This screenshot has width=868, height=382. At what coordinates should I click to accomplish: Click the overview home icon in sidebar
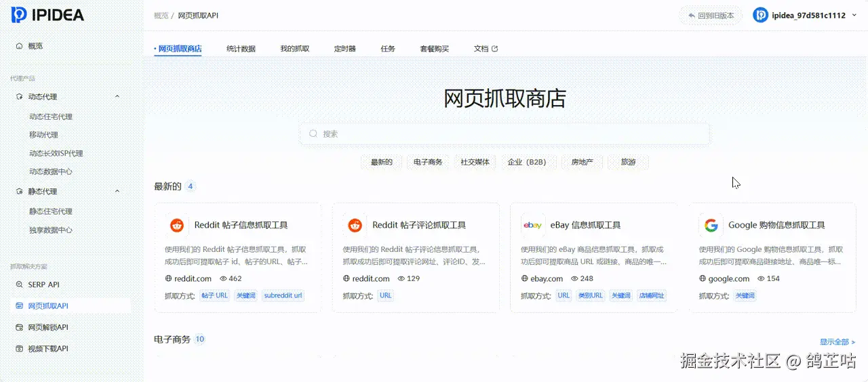coord(20,46)
